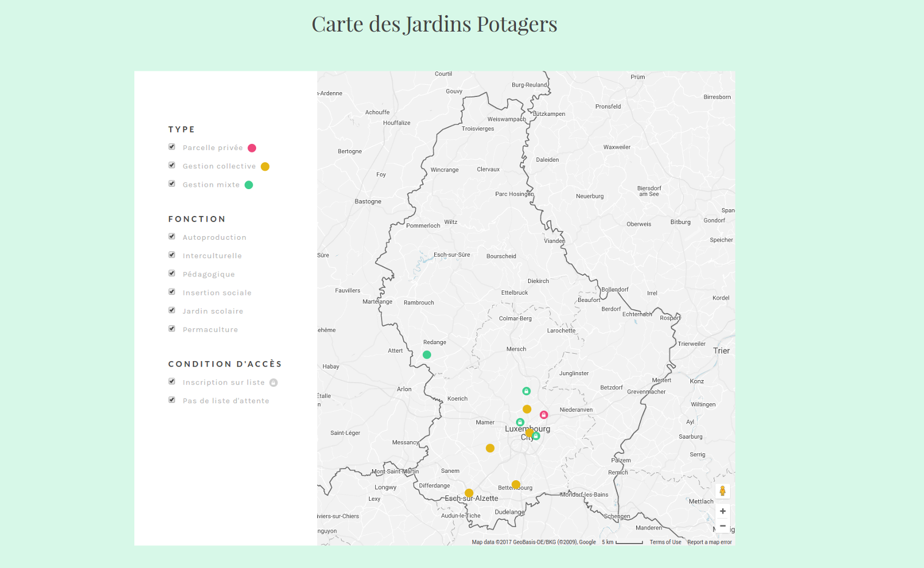The image size is (924, 568).
Task: Open the Terms of Use link
Action: [x=665, y=542]
